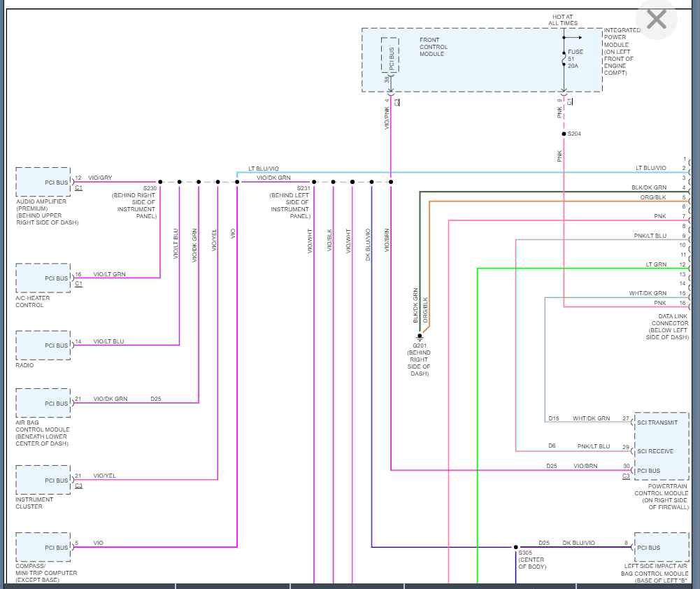The height and width of the screenshot is (589, 700).
Task: Click the PCI BUS box above RADIO label
Action: pyautogui.click(x=43, y=345)
